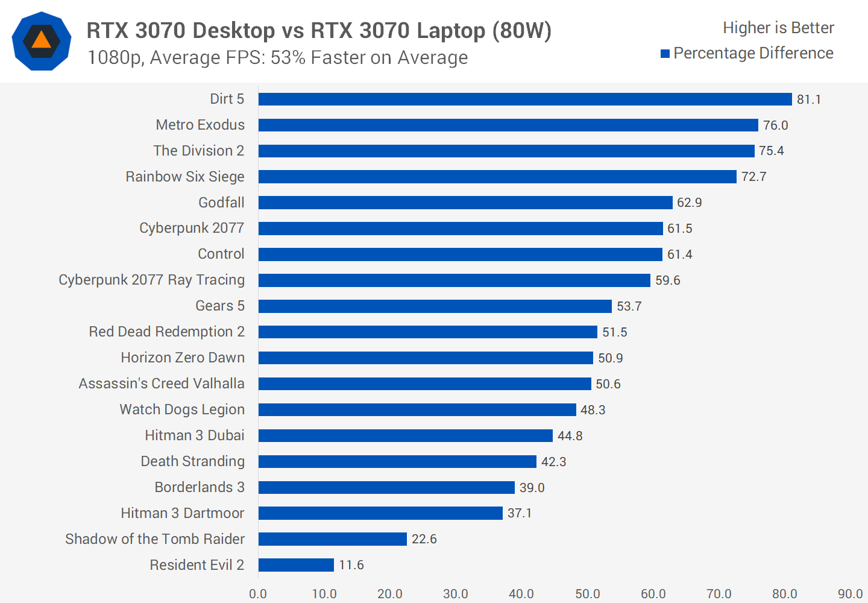This screenshot has width=868, height=603.
Task: Click the value "53.7"
Action: point(629,306)
